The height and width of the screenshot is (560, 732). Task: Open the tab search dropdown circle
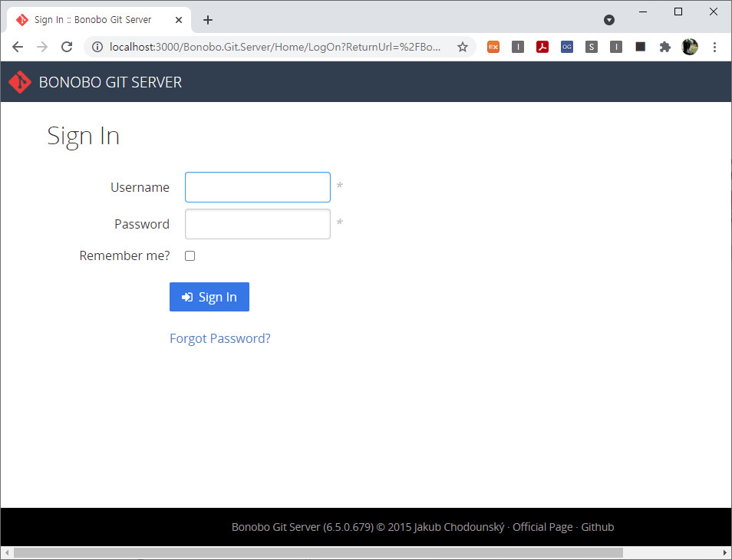pos(608,20)
